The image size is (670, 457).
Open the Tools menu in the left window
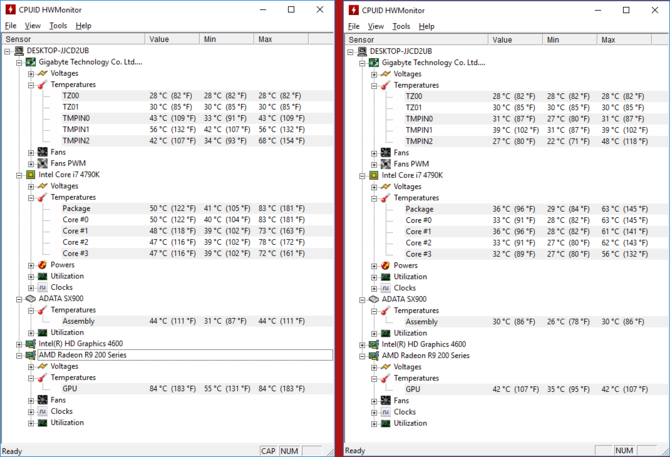coord(58,26)
